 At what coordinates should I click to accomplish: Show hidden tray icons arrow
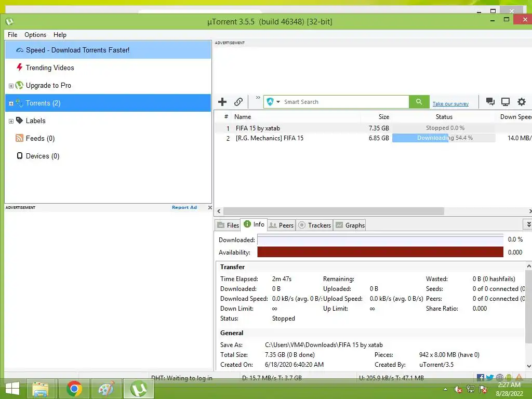[x=445, y=390]
